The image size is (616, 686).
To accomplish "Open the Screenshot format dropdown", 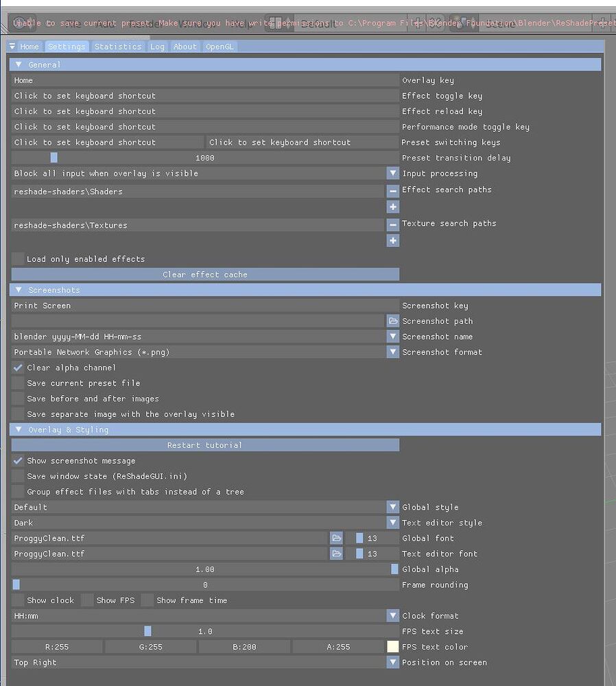I will 392,352.
